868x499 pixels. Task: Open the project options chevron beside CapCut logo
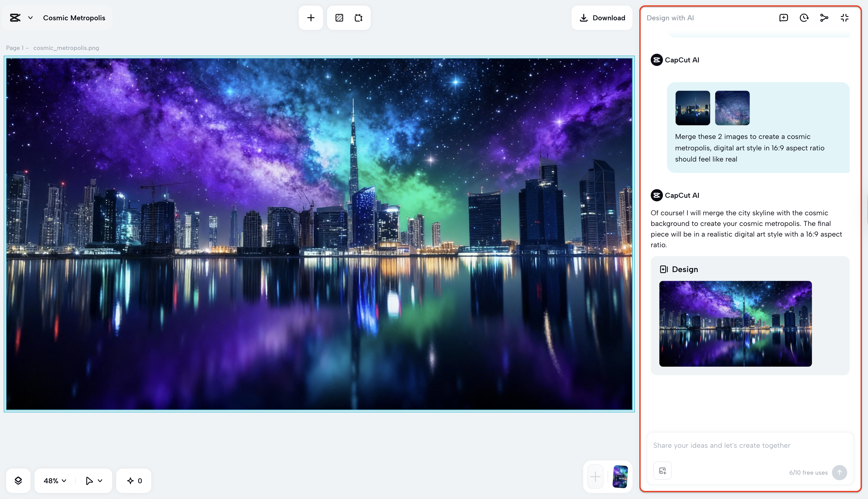(x=30, y=18)
